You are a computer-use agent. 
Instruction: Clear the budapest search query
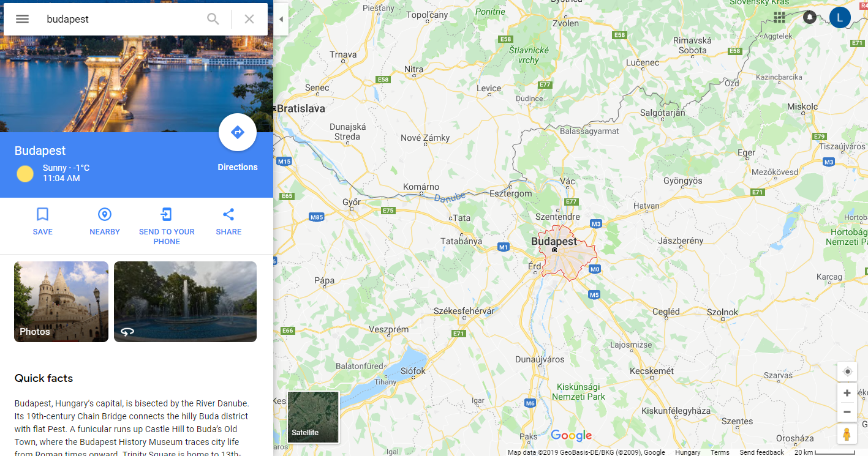click(x=249, y=19)
